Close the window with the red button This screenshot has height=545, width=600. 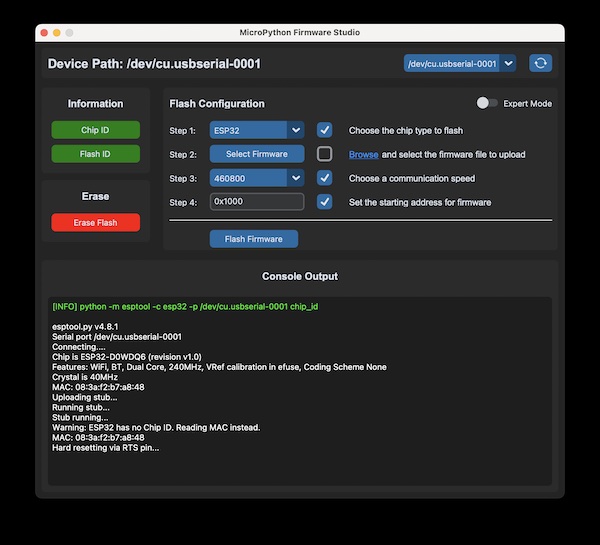pos(44,33)
